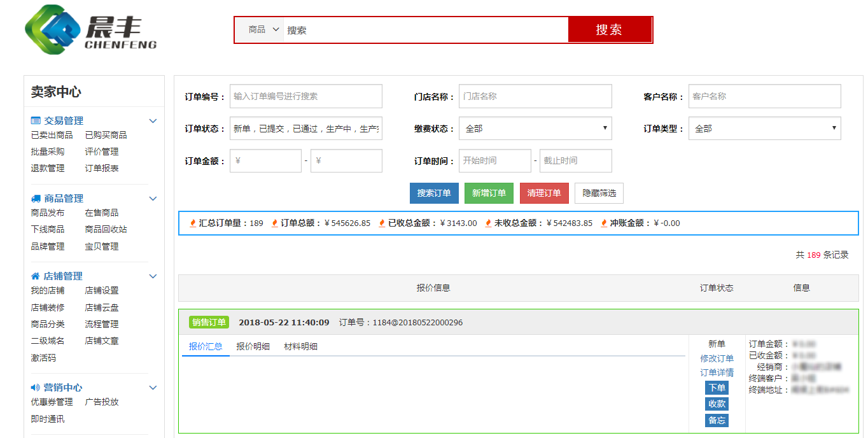Click the flame icon beside 已收总金额
Image resolution: width=868 pixels, height=438 pixels.
pyautogui.click(x=382, y=223)
